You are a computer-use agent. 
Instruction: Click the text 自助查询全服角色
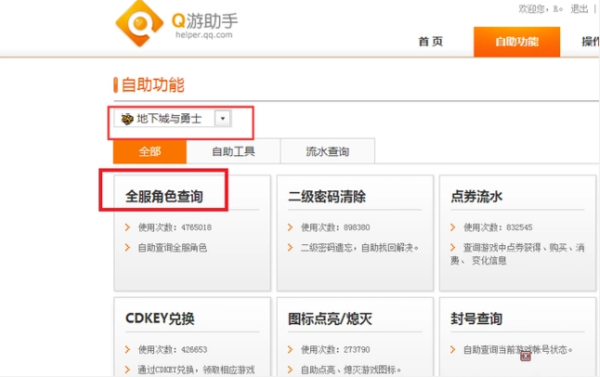click(x=172, y=248)
